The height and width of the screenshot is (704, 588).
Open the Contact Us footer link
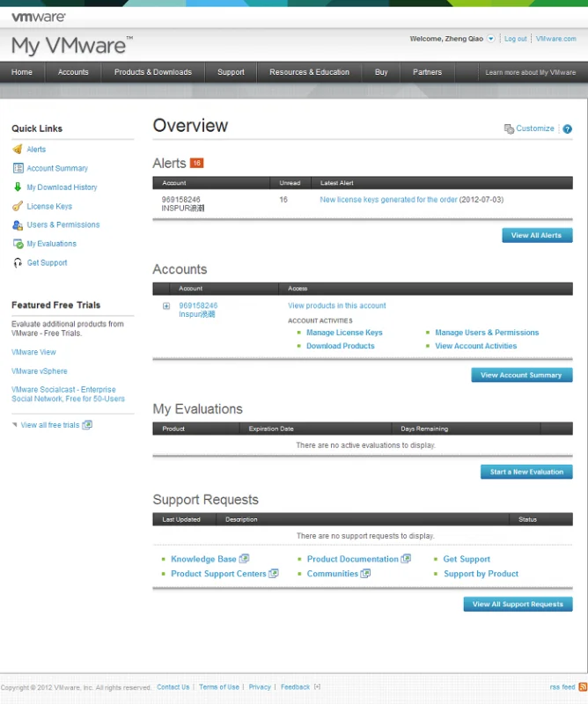(x=173, y=687)
